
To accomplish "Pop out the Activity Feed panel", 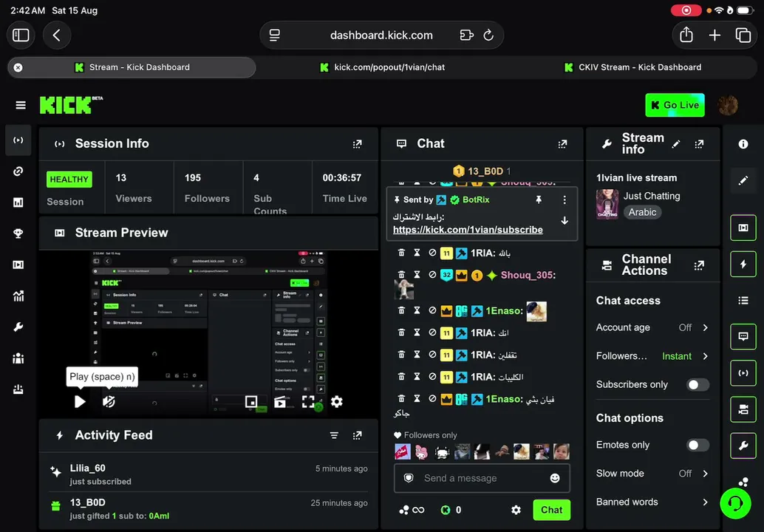I will pyautogui.click(x=357, y=435).
